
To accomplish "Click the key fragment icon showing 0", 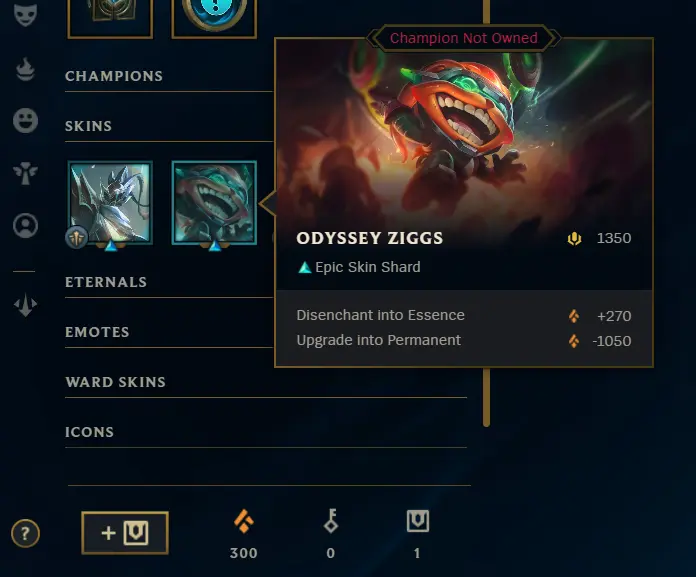I will [331, 521].
